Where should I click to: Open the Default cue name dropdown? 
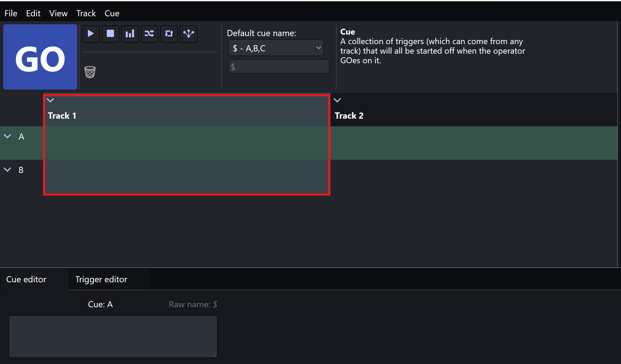(276, 48)
